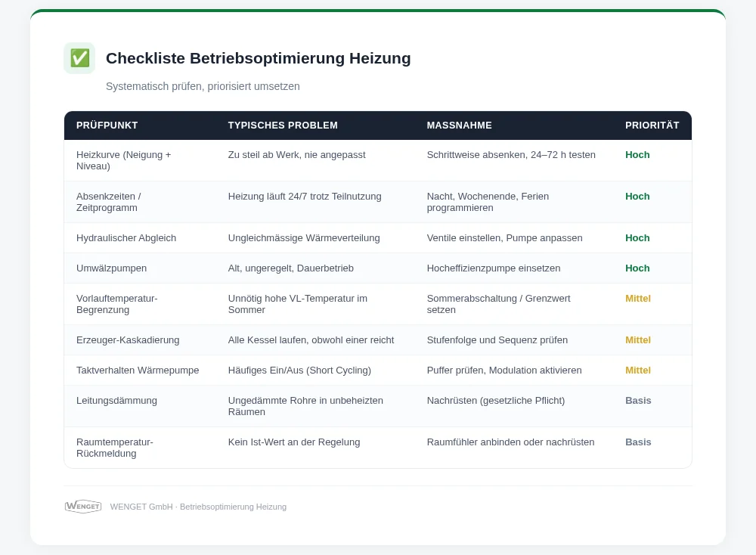Click 'Alle Kessel laufen, obwohl einer reicht'

tap(311, 340)
